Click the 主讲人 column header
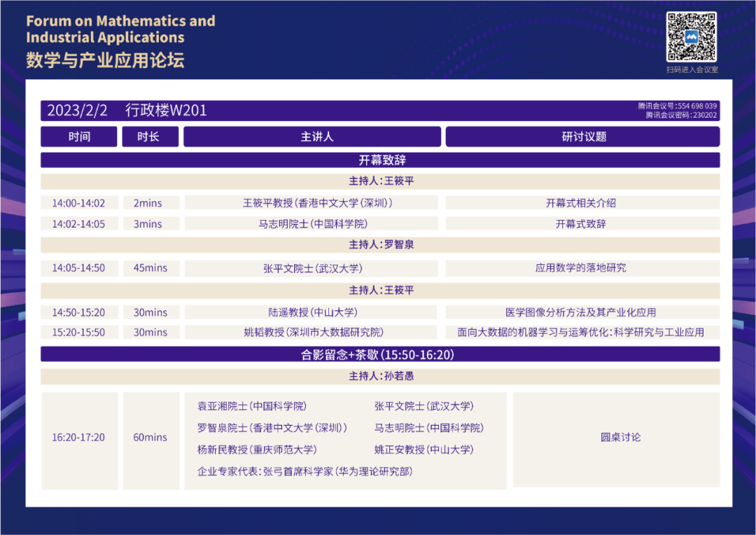Image resolution: width=756 pixels, height=535 pixels. coord(312,137)
